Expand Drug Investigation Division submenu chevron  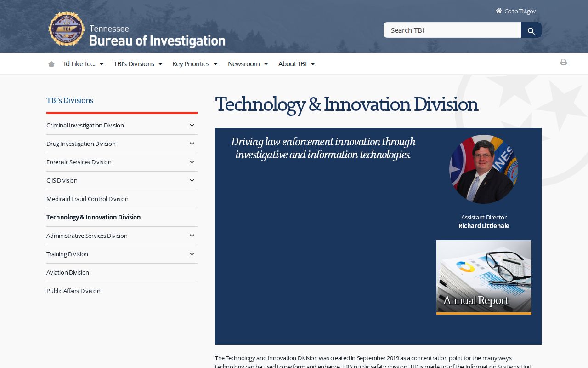tap(192, 144)
